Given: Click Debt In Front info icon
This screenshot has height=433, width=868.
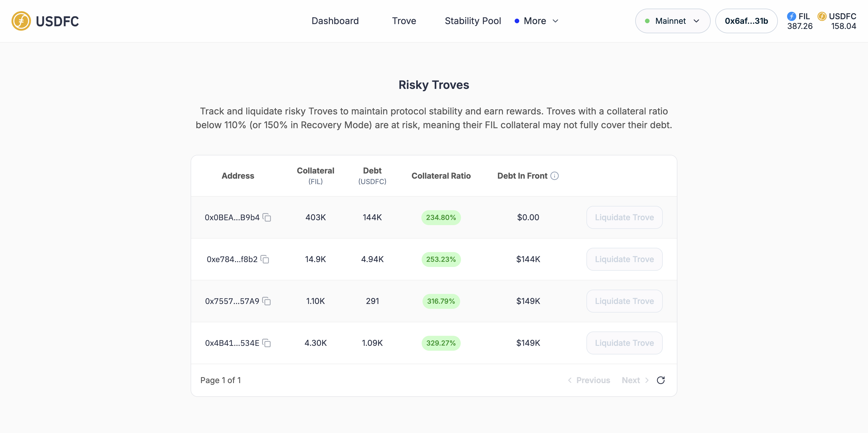Looking at the screenshot, I should [x=554, y=176].
